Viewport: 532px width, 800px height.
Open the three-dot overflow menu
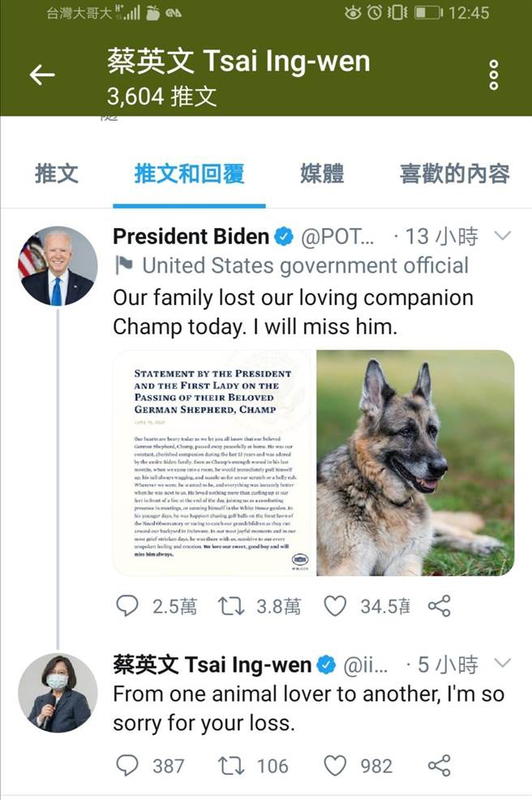pyautogui.click(x=493, y=75)
